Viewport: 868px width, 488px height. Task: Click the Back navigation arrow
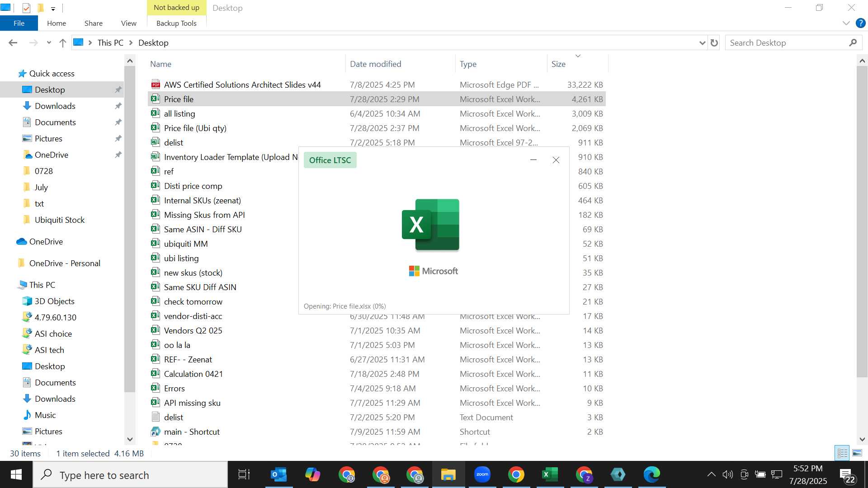[13, 43]
